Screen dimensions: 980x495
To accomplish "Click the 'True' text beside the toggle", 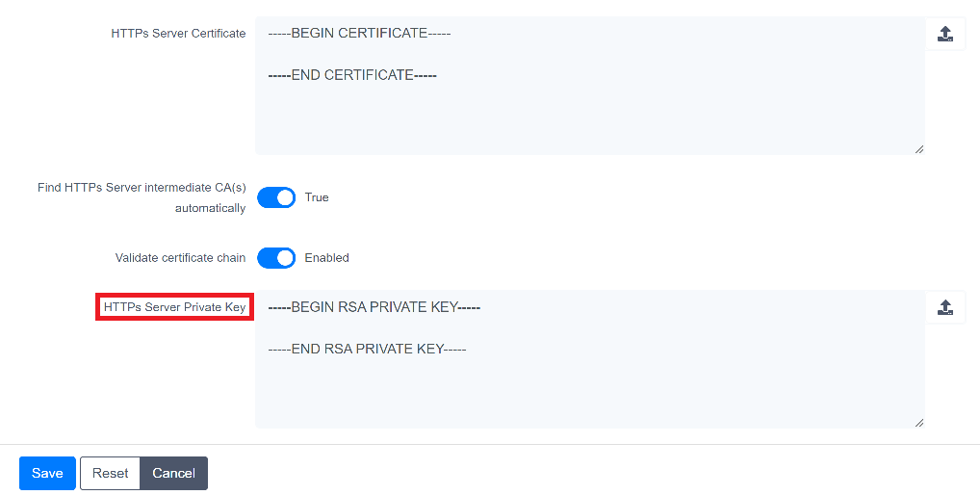I will pos(317,197).
